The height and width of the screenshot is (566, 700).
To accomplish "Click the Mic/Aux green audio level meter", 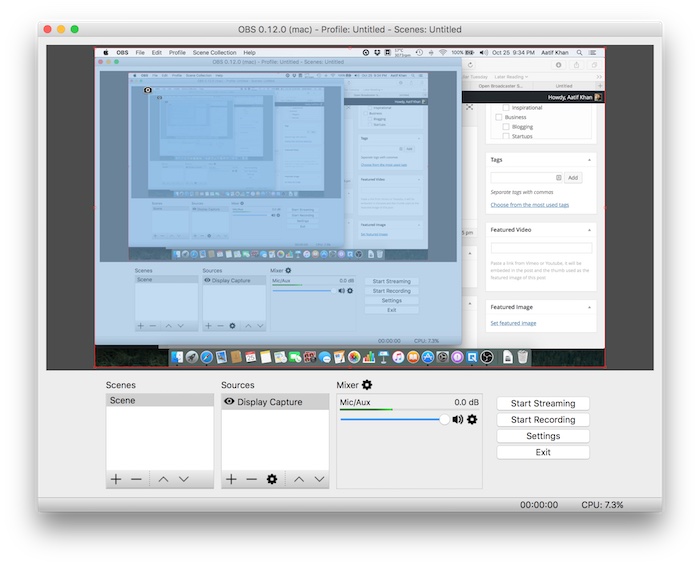I will pos(366,409).
